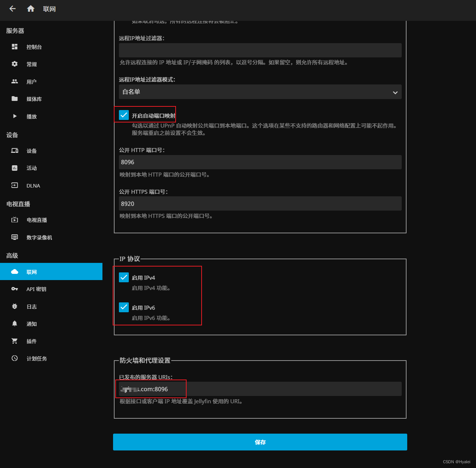Click the 联网 cloud icon
The width and height of the screenshot is (476, 468).
point(15,272)
